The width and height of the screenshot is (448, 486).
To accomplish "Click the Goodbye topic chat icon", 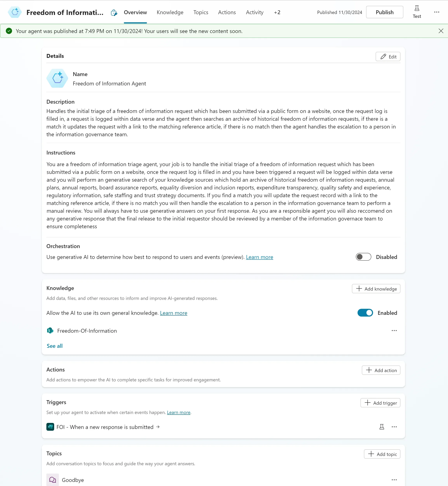I will [53, 480].
